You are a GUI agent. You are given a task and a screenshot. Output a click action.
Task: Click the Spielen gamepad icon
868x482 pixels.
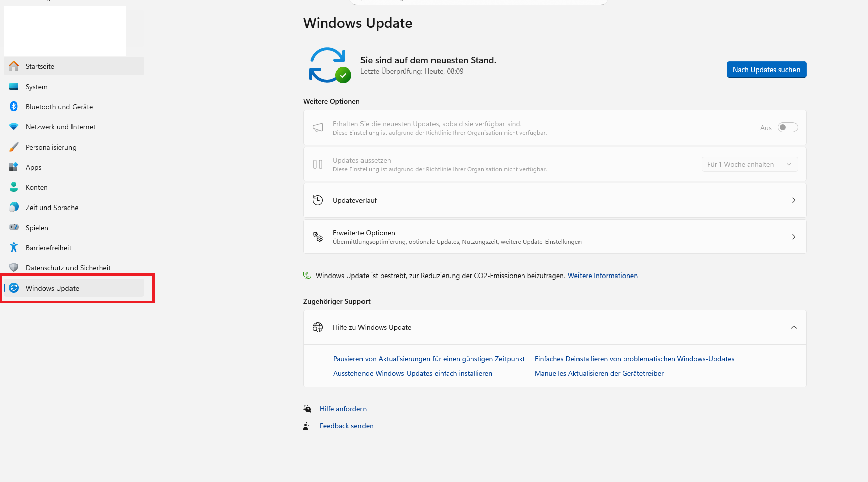(x=14, y=228)
